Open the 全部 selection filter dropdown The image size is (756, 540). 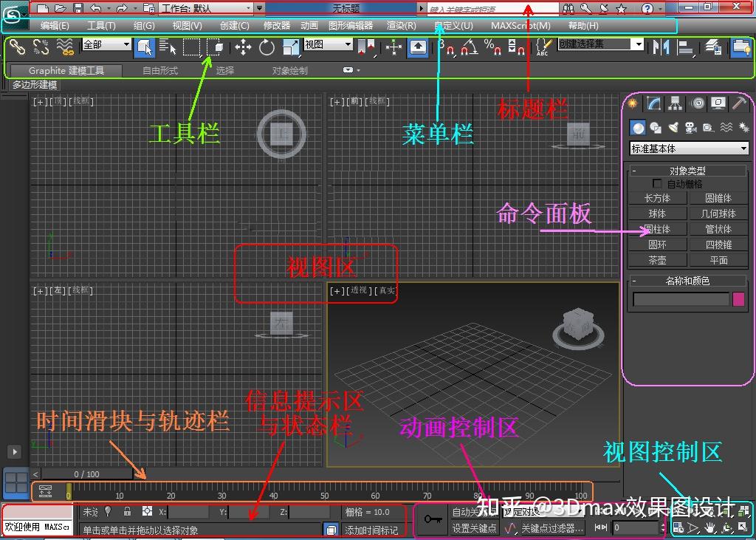point(104,44)
